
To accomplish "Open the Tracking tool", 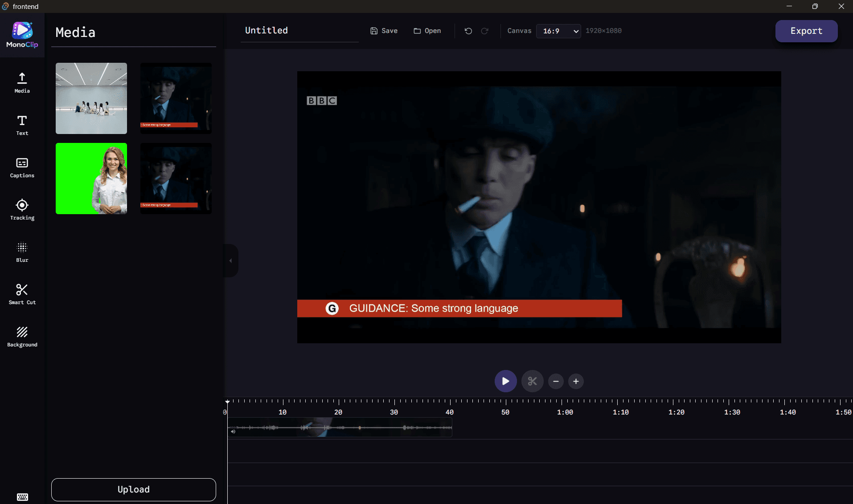I will pos(22,210).
